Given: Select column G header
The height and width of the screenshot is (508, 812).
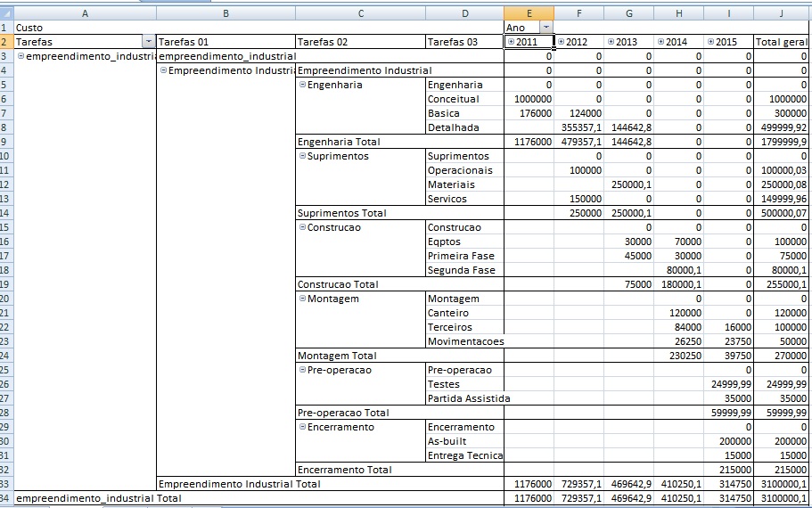Looking at the screenshot, I should [x=628, y=13].
